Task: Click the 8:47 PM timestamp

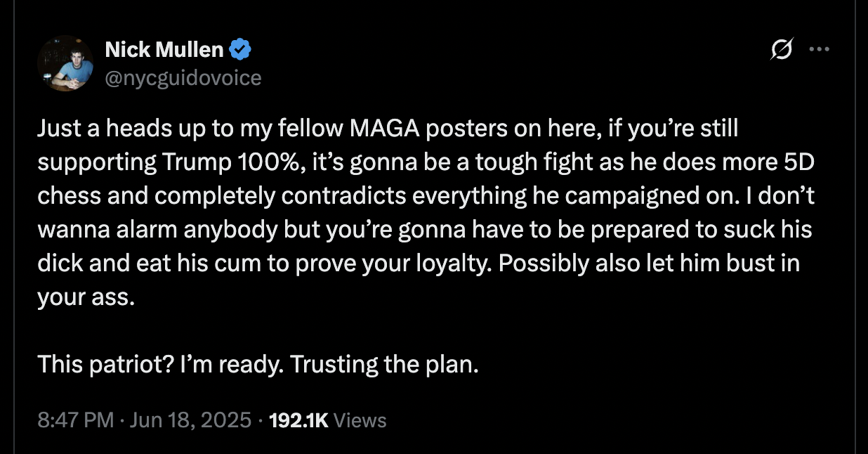Action: (75, 420)
